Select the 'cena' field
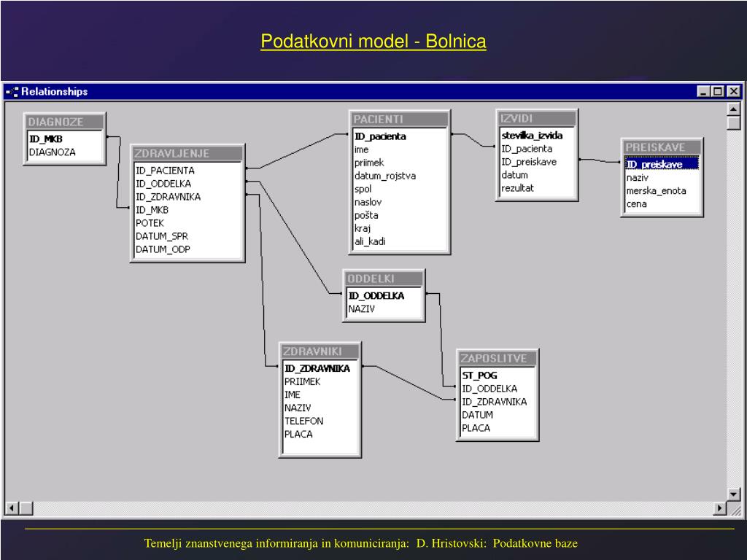The width and height of the screenshot is (747, 560). pos(636,204)
